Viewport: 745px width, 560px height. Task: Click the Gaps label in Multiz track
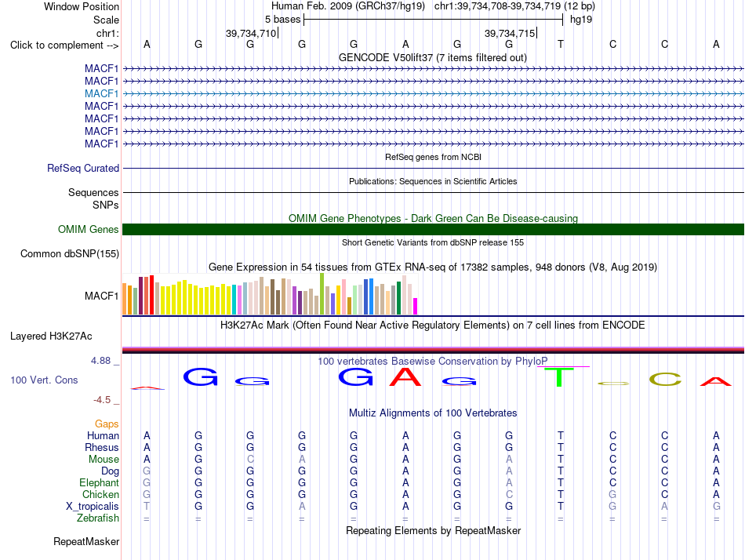pos(107,424)
